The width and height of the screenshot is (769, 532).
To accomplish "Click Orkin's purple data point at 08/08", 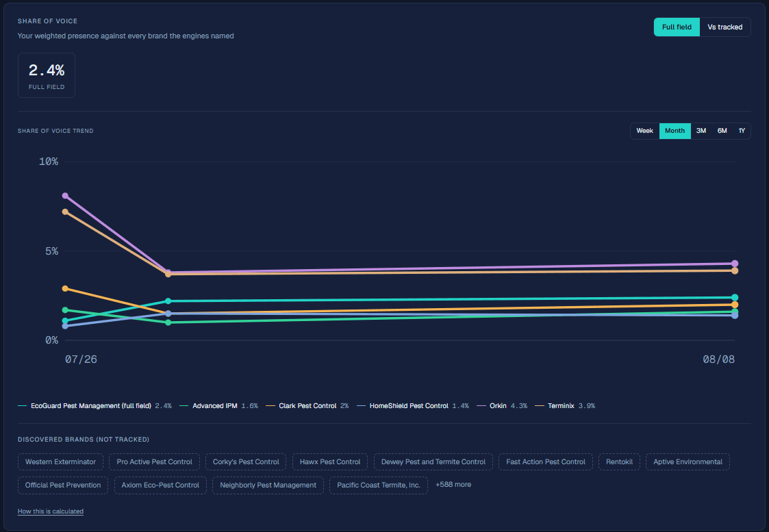I will click(735, 264).
